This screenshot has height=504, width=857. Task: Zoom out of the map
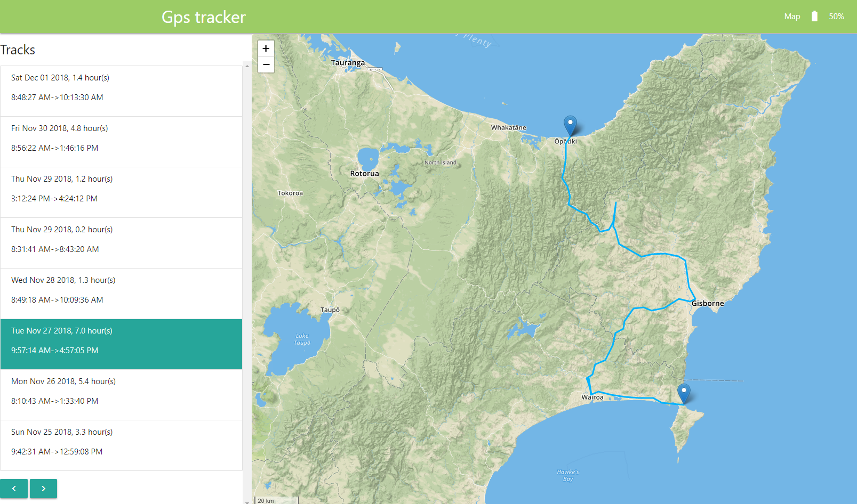(x=266, y=64)
